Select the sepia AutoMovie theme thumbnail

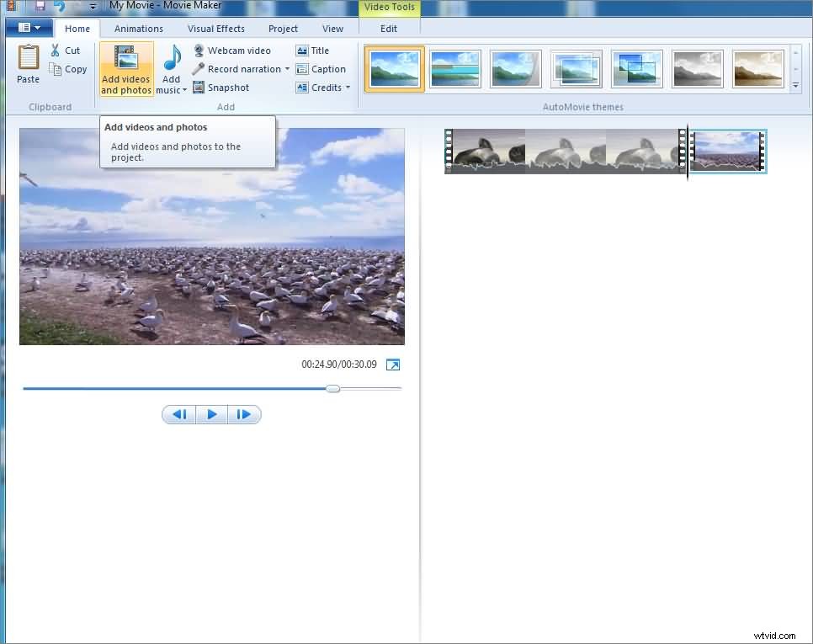[757, 69]
